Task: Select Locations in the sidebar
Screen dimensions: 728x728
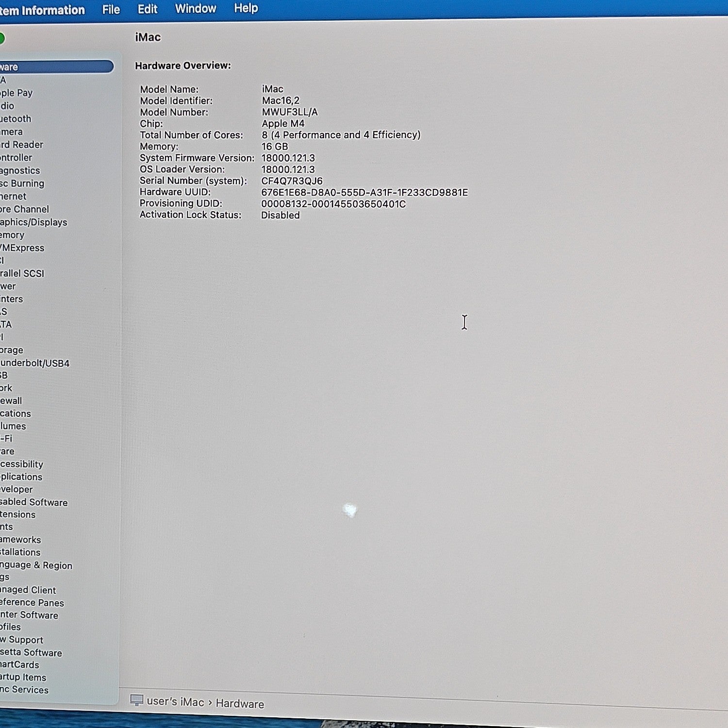Action: click(16, 414)
